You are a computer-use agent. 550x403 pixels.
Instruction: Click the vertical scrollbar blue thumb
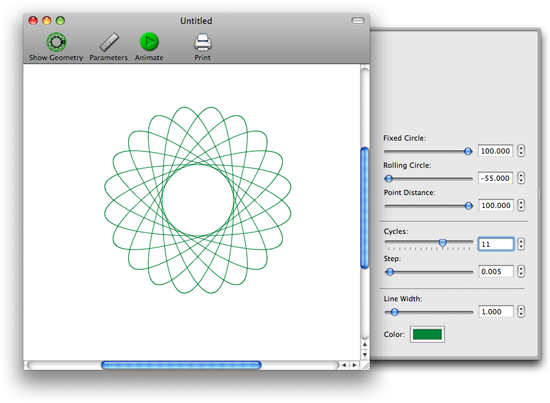(x=365, y=208)
